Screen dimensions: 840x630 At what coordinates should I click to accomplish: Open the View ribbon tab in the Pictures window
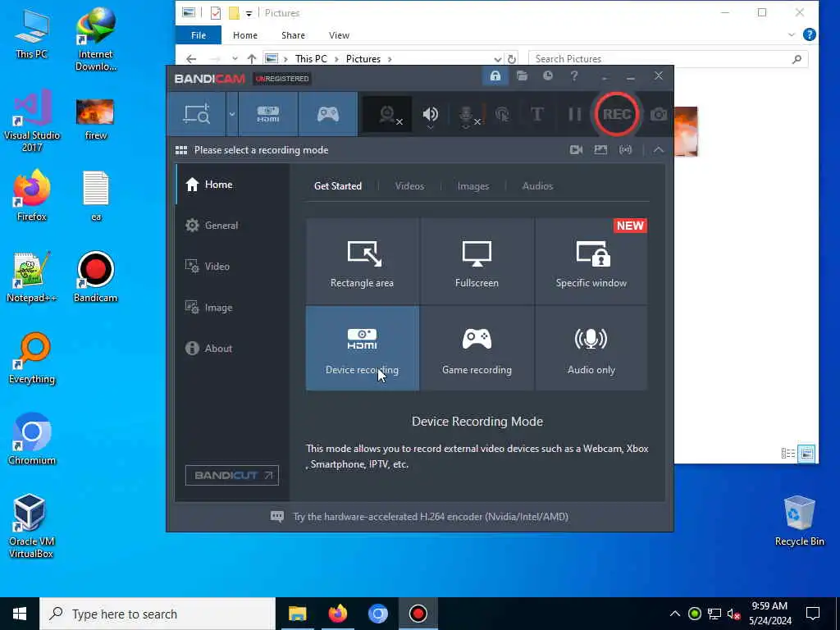click(x=339, y=35)
